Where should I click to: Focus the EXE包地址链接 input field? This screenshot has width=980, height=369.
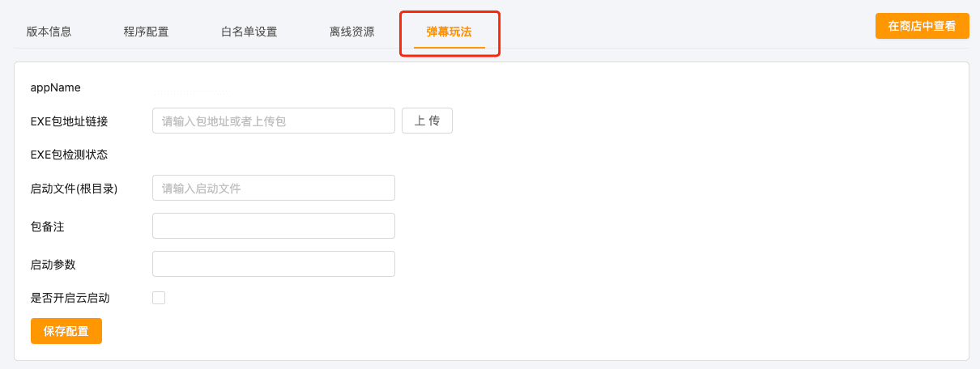point(273,121)
